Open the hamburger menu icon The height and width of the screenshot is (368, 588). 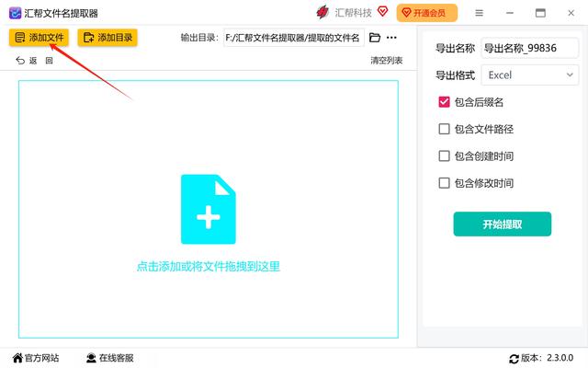tap(479, 13)
